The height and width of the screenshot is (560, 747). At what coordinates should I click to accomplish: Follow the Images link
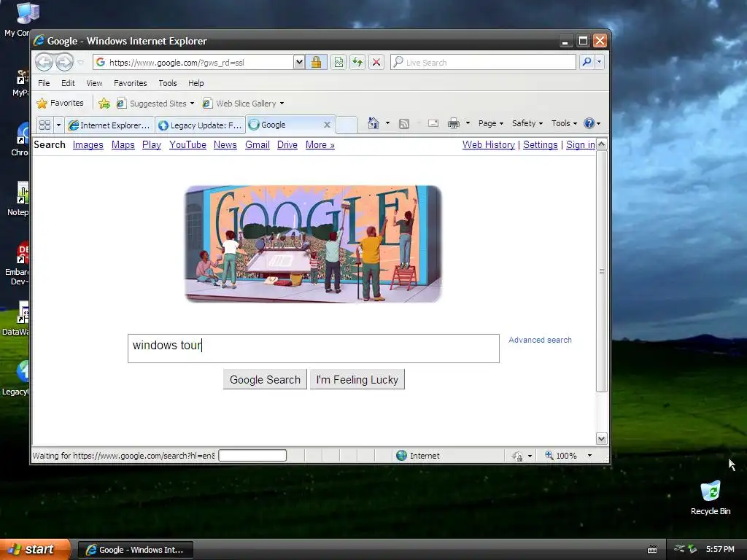(88, 145)
